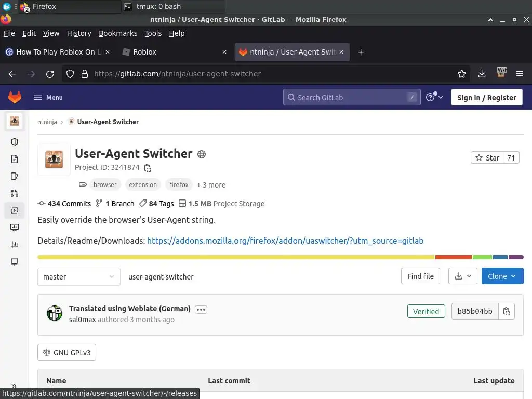Expand commit description ellipsis button
This screenshot has height=399, width=532.
pyautogui.click(x=201, y=310)
